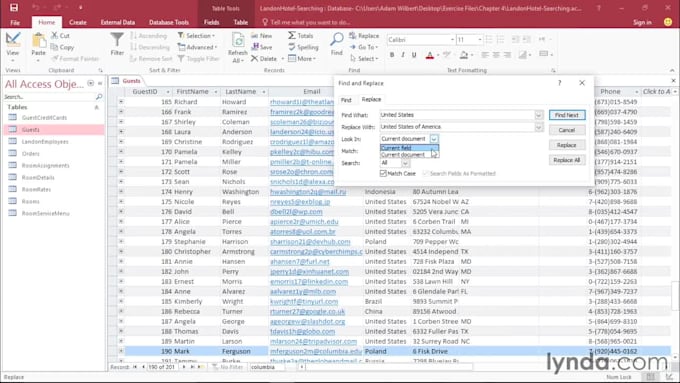Click the Filter funnel icon
This screenshot has height=383, width=680.
(x=117, y=40)
